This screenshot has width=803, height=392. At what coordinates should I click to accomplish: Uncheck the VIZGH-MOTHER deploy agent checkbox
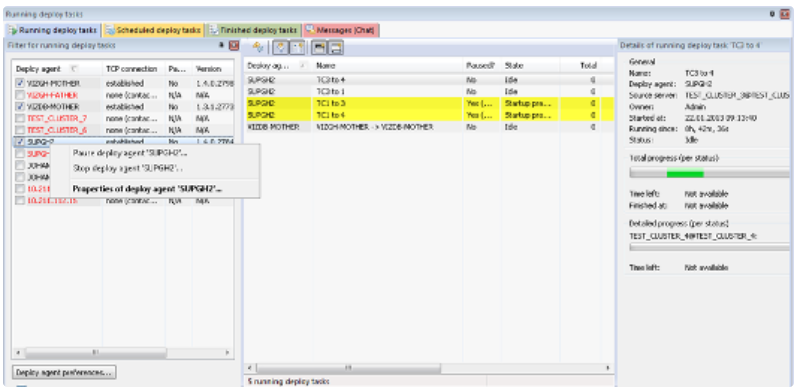[x=20, y=83]
